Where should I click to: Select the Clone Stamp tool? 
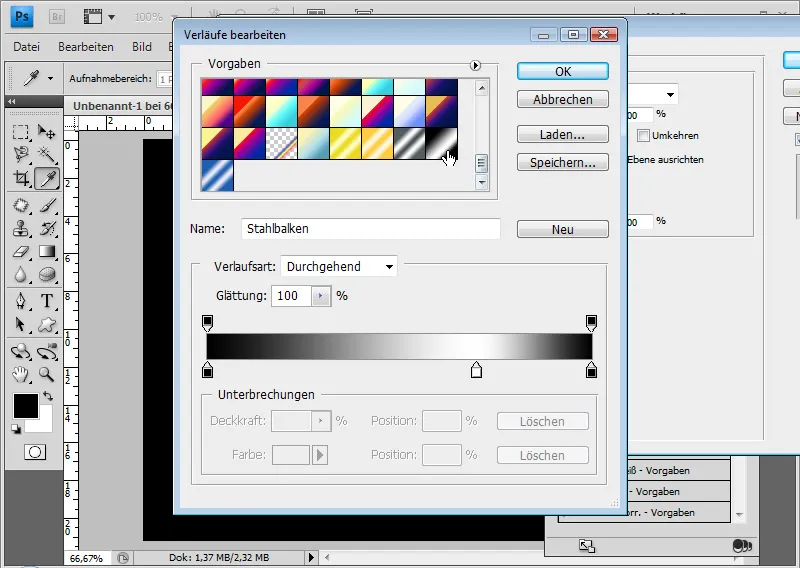coord(21,228)
